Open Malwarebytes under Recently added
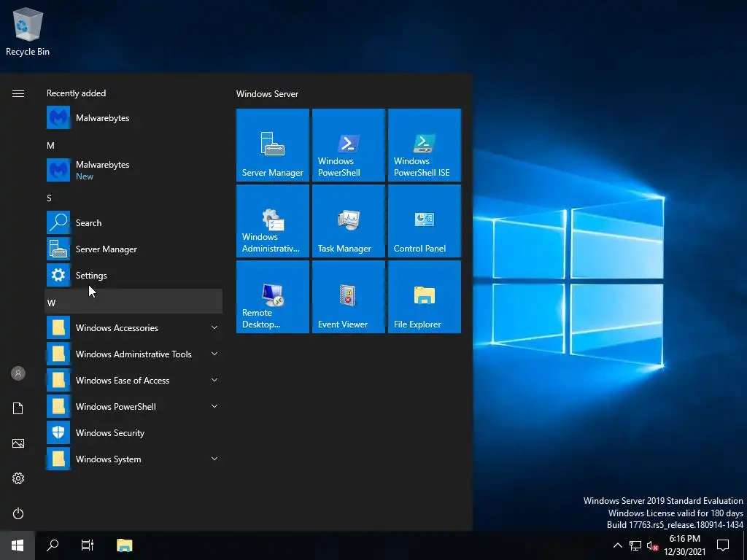 [x=133, y=117]
